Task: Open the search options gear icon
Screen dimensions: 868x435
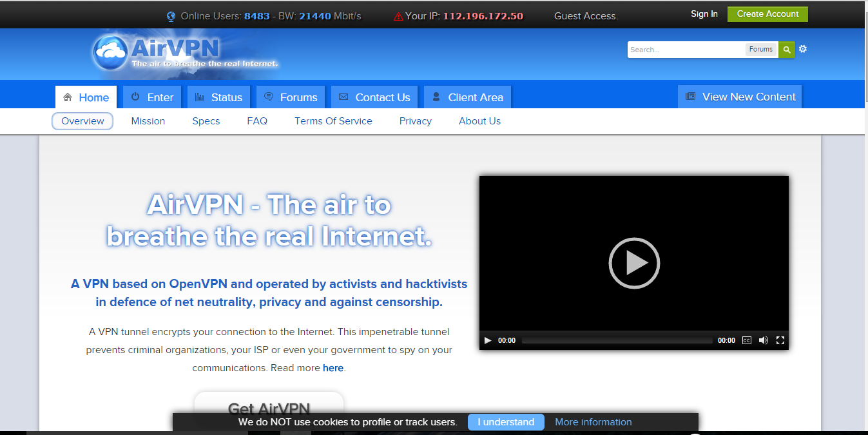Action: 803,49
